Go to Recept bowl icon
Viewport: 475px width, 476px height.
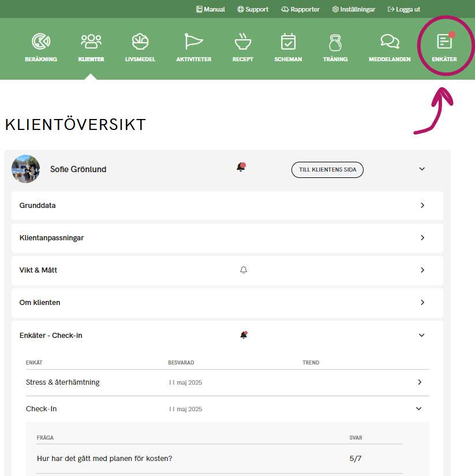click(242, 42)
